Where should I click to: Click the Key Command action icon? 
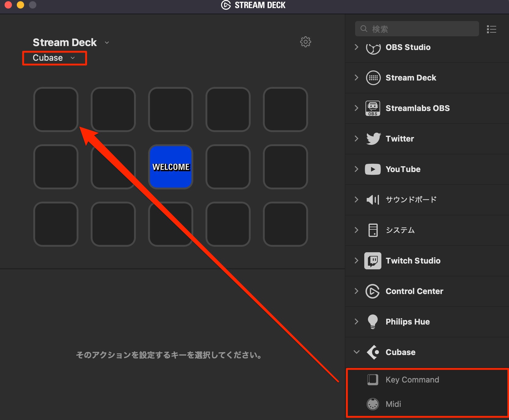[x=373, y=380]
